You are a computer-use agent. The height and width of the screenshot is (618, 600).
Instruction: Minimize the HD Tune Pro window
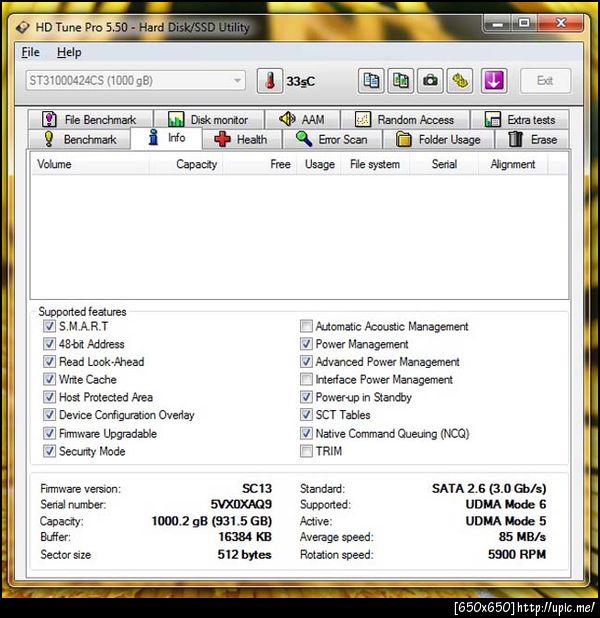(x=498, y=24)
